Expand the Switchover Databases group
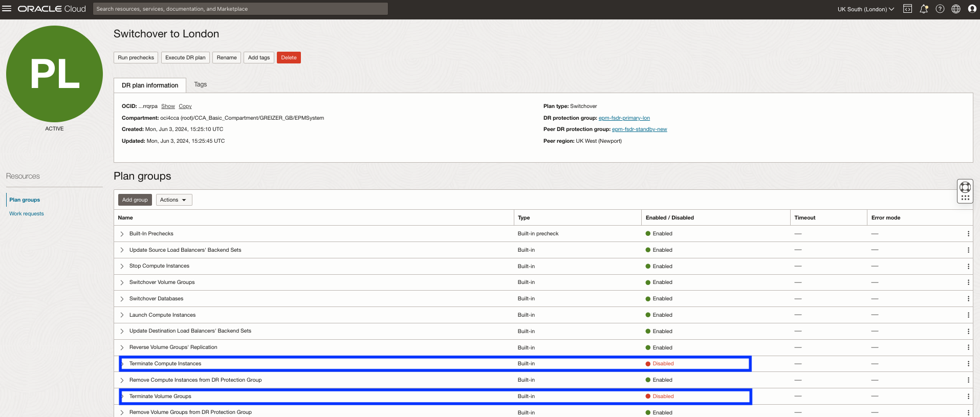The height and width of the screenshot is (417, 980). tap(122, 299)
